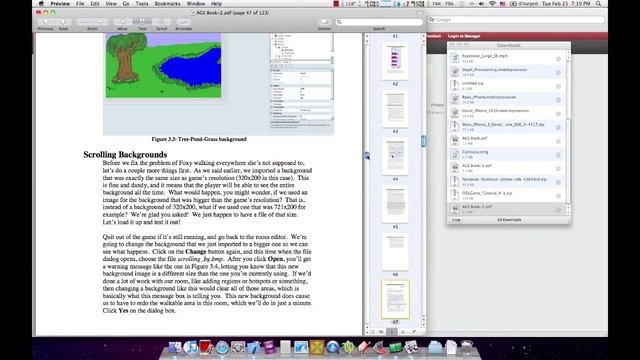Open Finder from the Dock
The image size is (640, 360).
point(175,347)
